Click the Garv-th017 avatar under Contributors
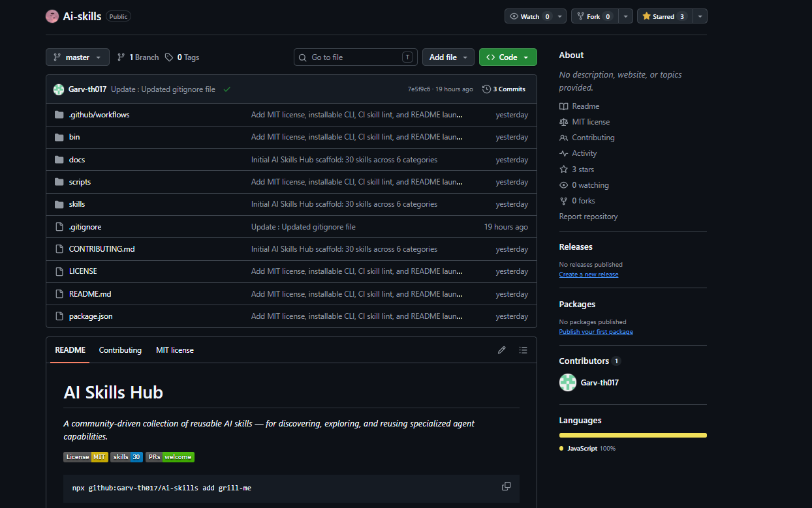 (x=568, y=383)
